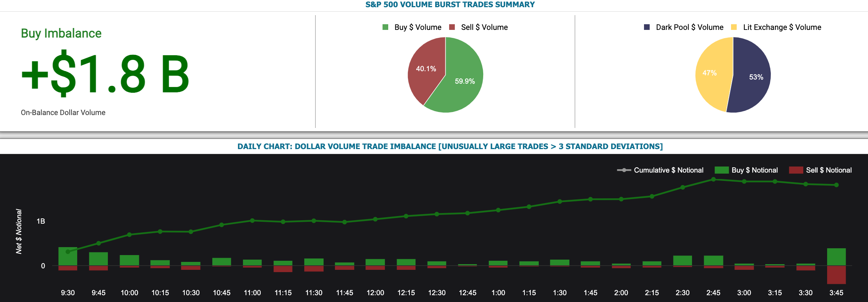Click the red sell bar at 3:30

[x=806, y=268]
